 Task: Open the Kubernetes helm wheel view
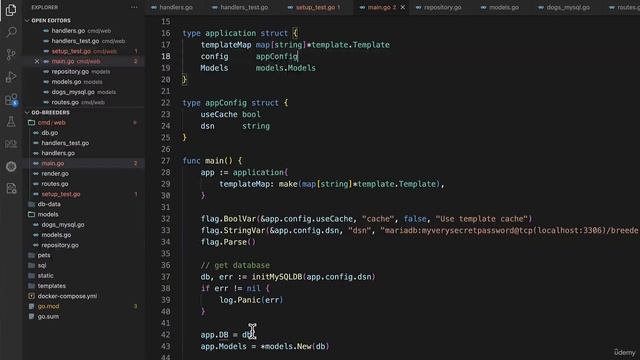pos(11,166)
